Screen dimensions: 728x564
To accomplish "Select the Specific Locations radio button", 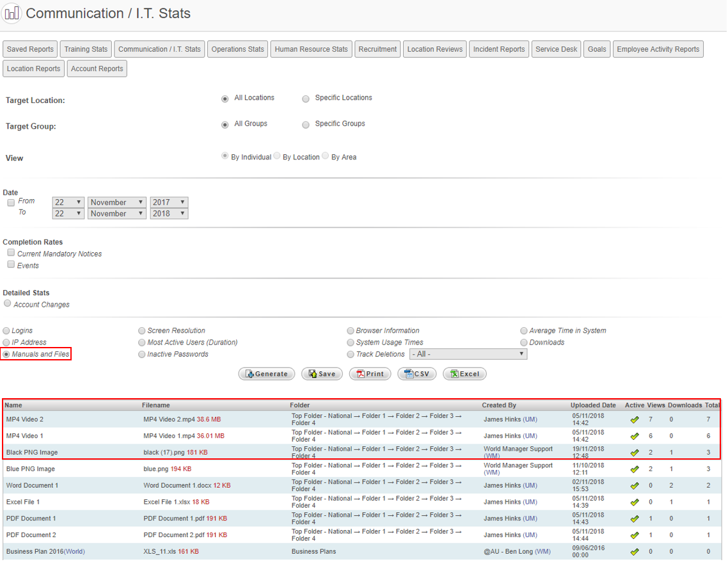I will click(x=306, y=99).
